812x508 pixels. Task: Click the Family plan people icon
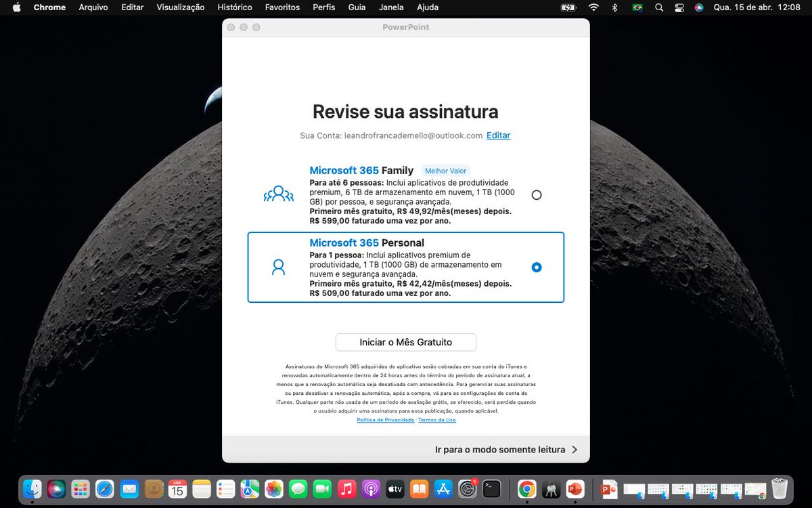(x=278, y=195)
